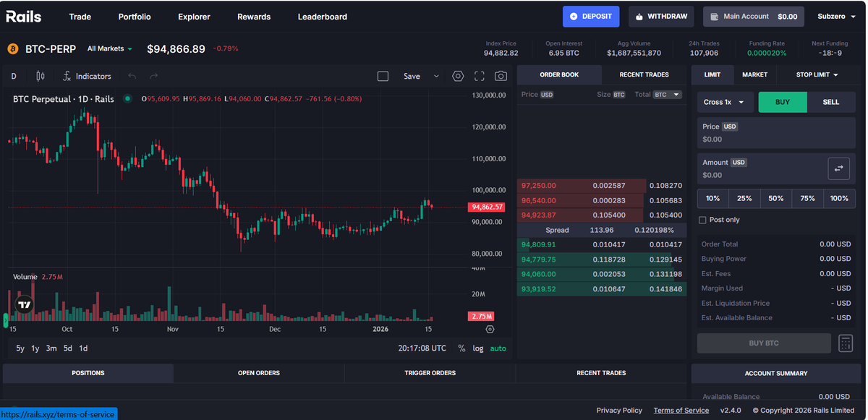Take a chart snapshot with camera icon
868x420 pixels.
pos(501,76)
